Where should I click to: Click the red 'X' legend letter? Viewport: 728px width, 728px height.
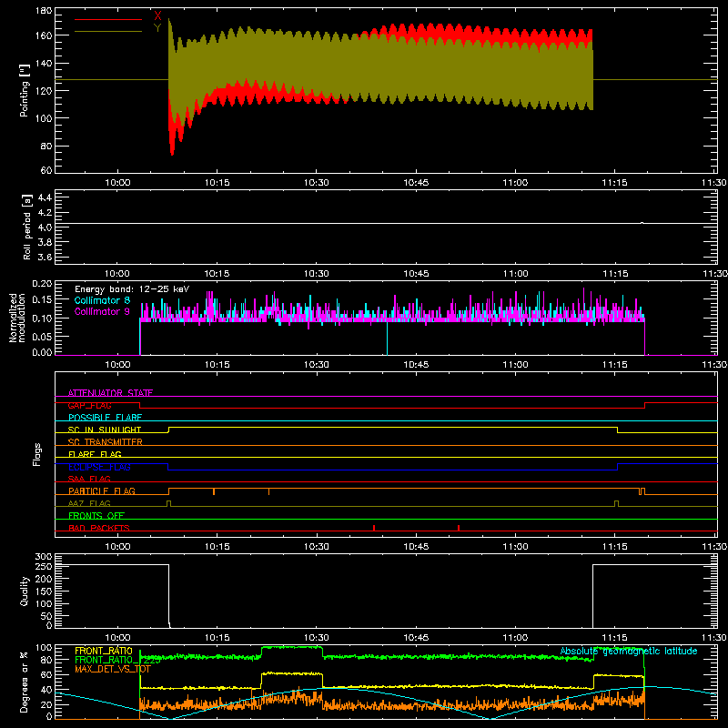(x=157, y=15)
